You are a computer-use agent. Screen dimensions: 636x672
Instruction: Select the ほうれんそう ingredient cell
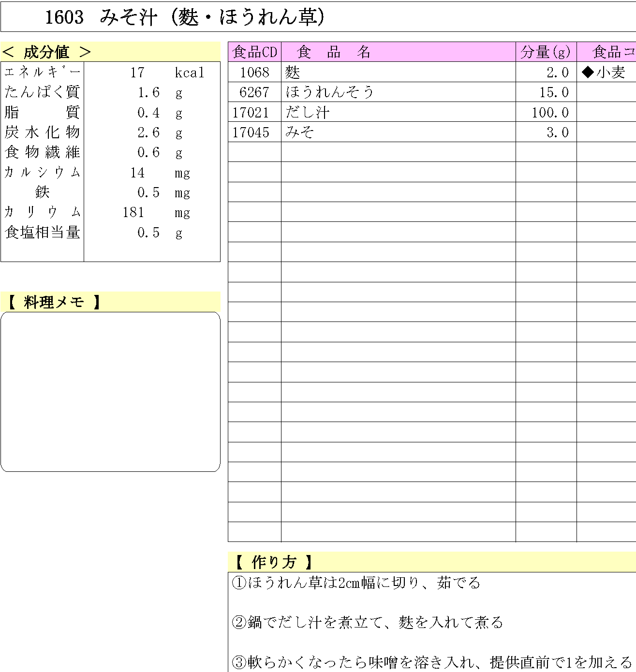(x=330, y=92)
